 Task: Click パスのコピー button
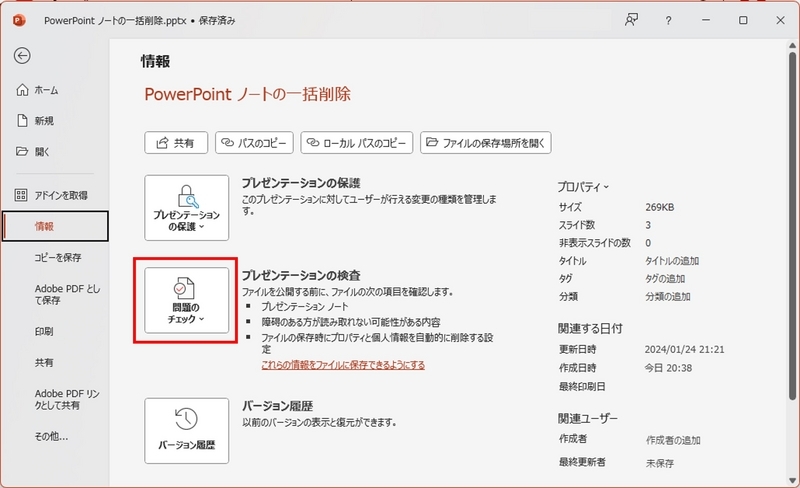(x=254, y=142)
